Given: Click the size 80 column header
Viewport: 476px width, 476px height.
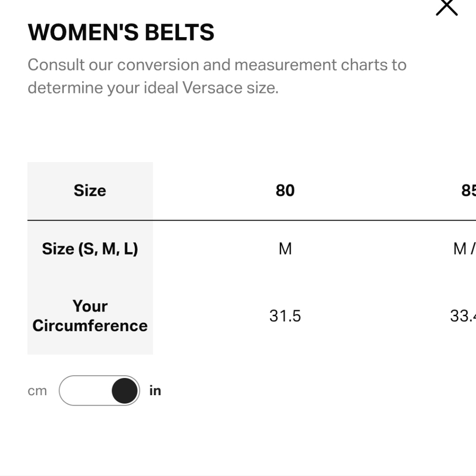Looking at the screenshot, I should (285, 191).
